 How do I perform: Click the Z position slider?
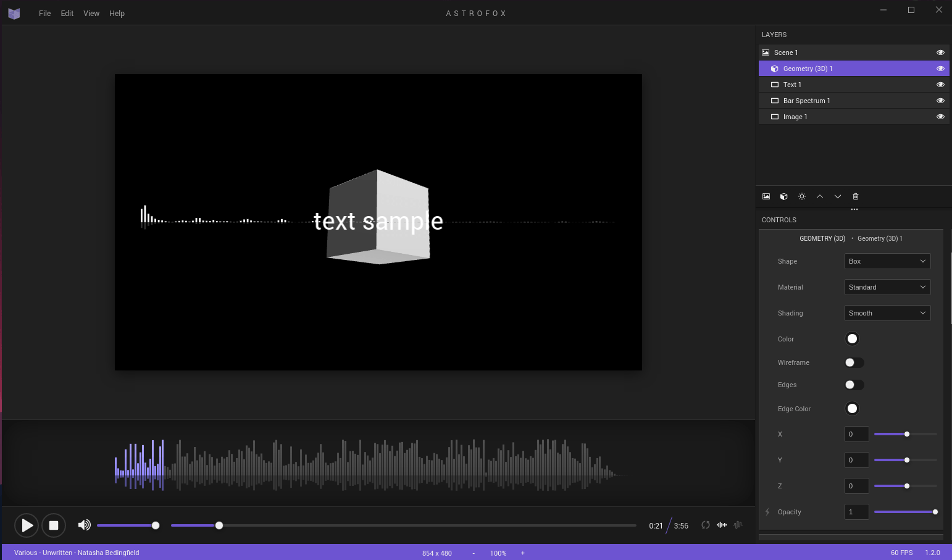(905, 486)
